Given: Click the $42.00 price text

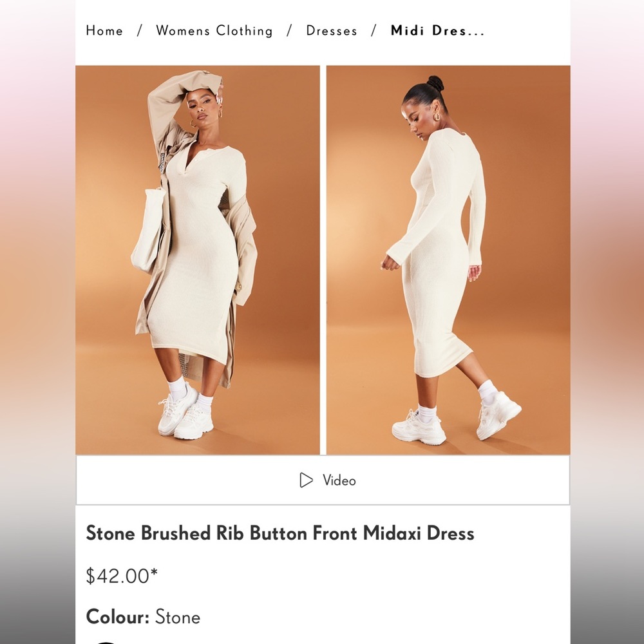Looking at the screenshot, I should pos(117,576).
